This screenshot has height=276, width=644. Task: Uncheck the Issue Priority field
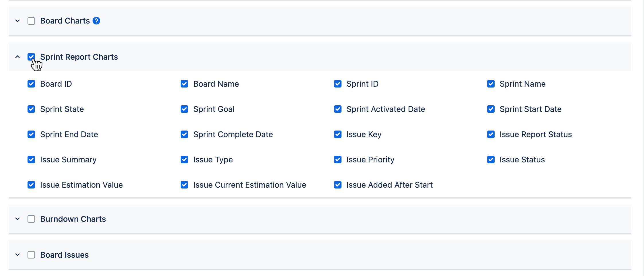click(337, 159)
